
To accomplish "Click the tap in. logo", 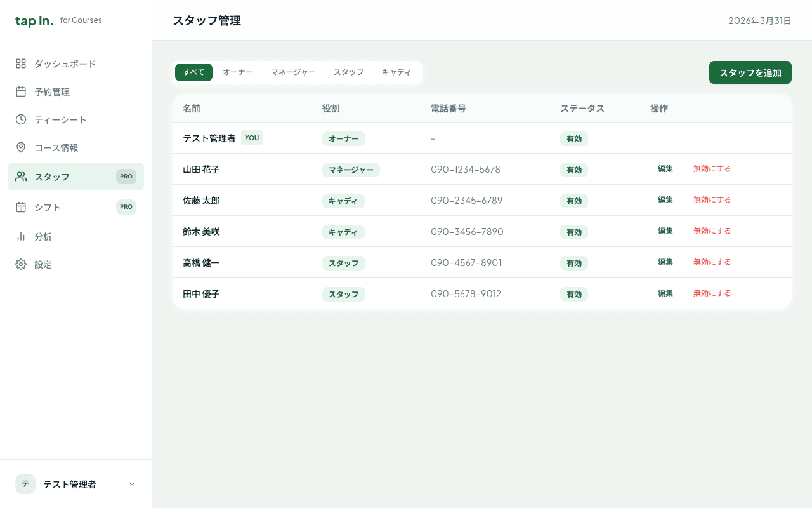I will [34, 21].
